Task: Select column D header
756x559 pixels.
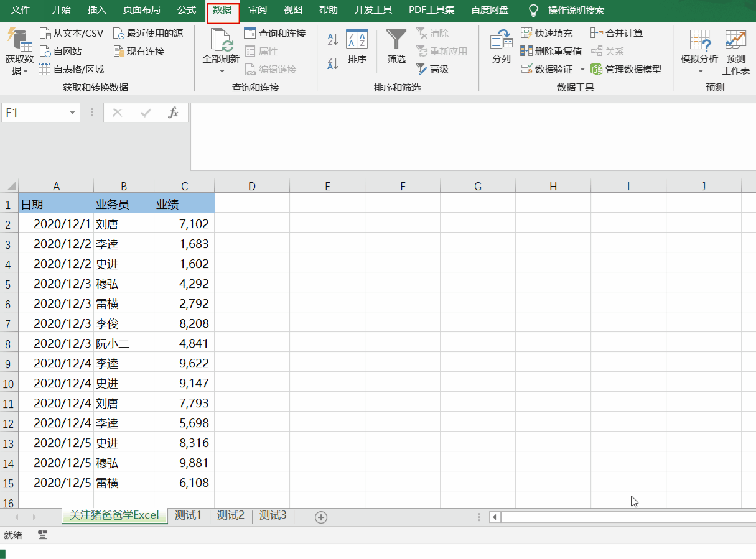Action: pos(252,186)
